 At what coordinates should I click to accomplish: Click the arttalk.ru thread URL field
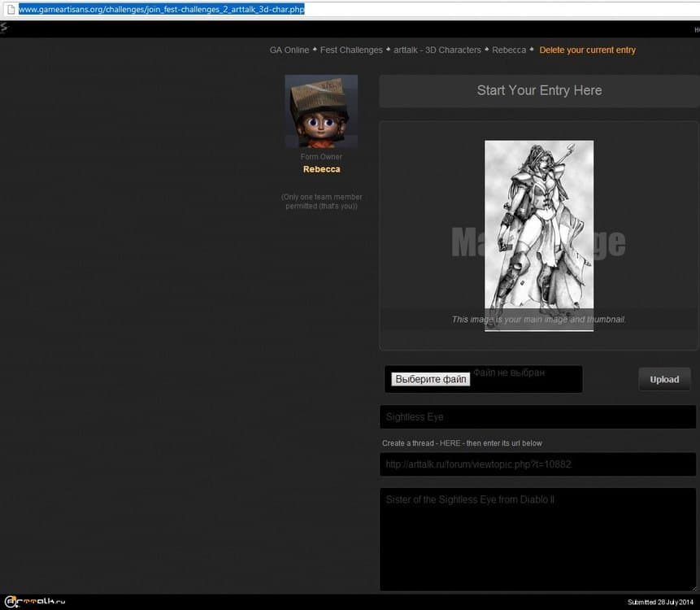click(538, 464)
